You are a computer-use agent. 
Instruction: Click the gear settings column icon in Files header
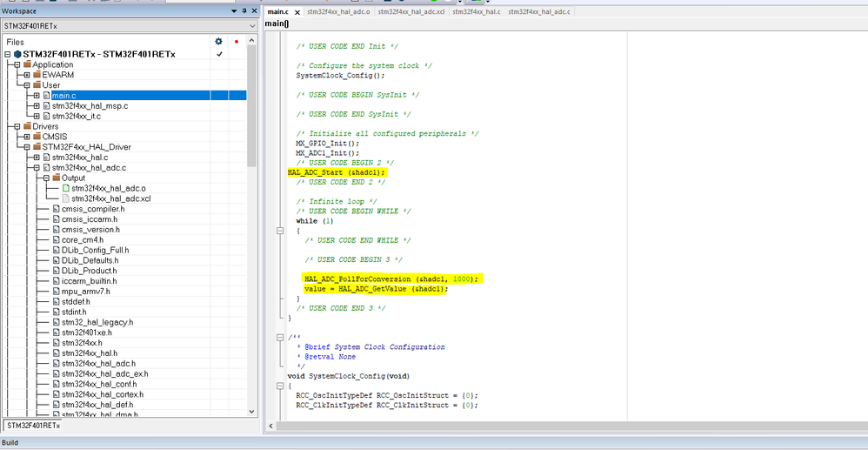click(218, 41)
